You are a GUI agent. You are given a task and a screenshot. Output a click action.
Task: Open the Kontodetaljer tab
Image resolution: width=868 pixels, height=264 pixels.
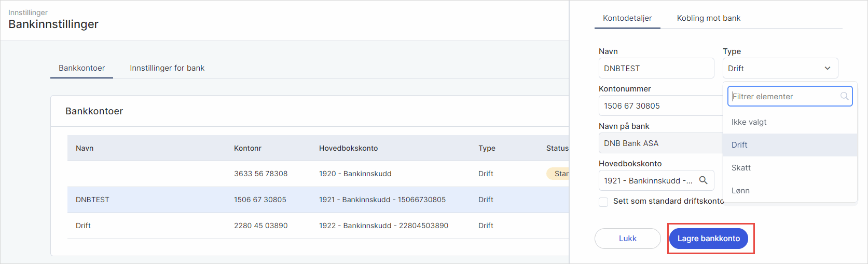[627, 18]
